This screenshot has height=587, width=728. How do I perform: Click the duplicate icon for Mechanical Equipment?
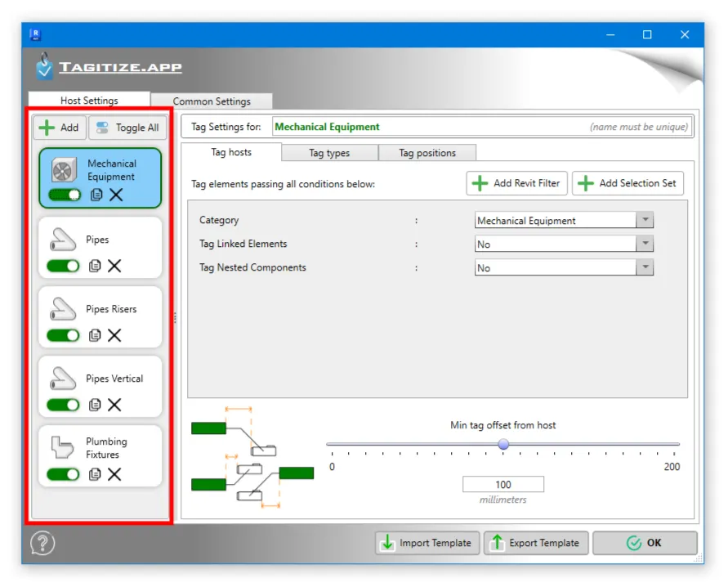point(96,195)
